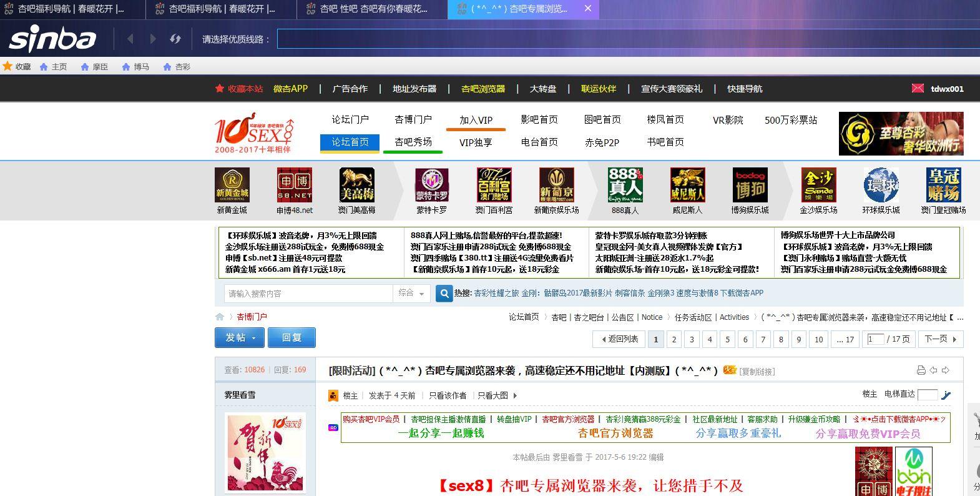Screen dimensions: 980x496
Task: Click the red mail envelope icon beside tdwx001
Action: tap(918, 89)
